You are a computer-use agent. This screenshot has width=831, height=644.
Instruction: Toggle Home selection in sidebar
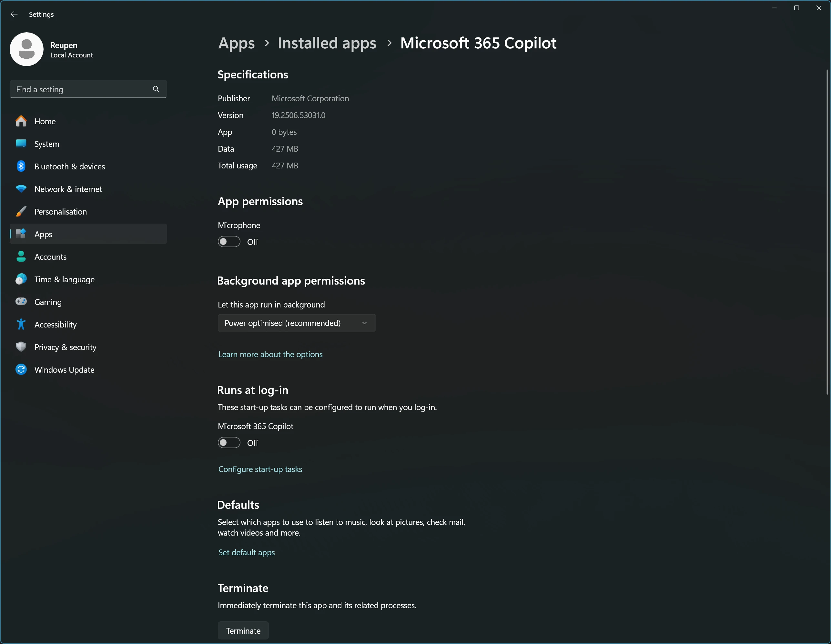[x=45, y=121]
